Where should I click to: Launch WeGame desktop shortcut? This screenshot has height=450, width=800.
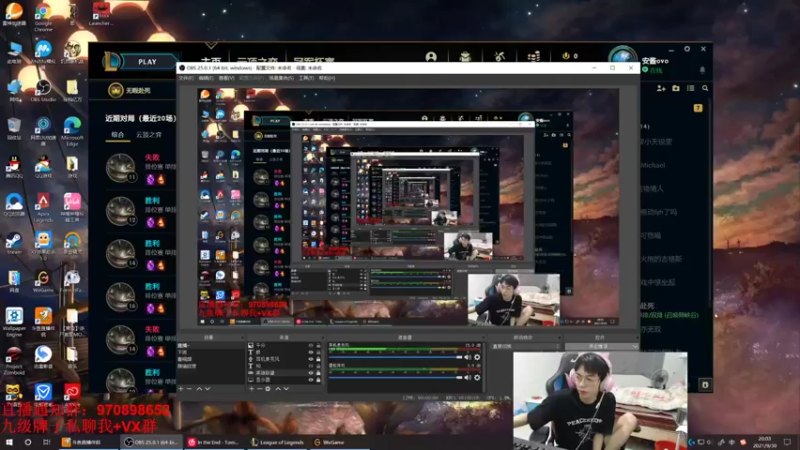pyautogui.click(x=43, y=282)
